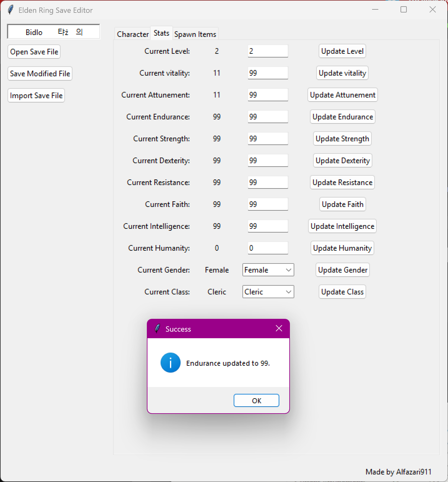Screen dimensions: 448x482
Task: Focus the Faith input field
Action: (x=268, y=204)
